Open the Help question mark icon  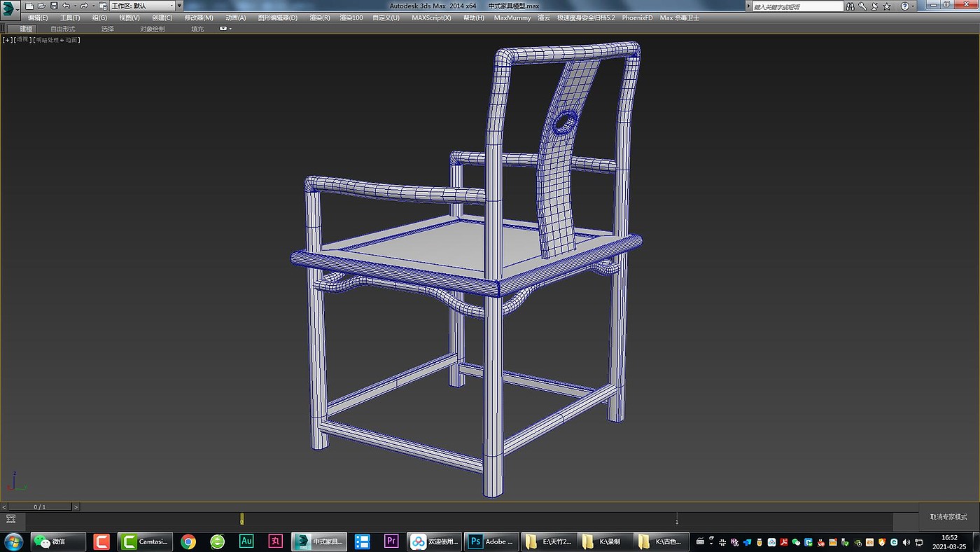[x=904, y=6]
